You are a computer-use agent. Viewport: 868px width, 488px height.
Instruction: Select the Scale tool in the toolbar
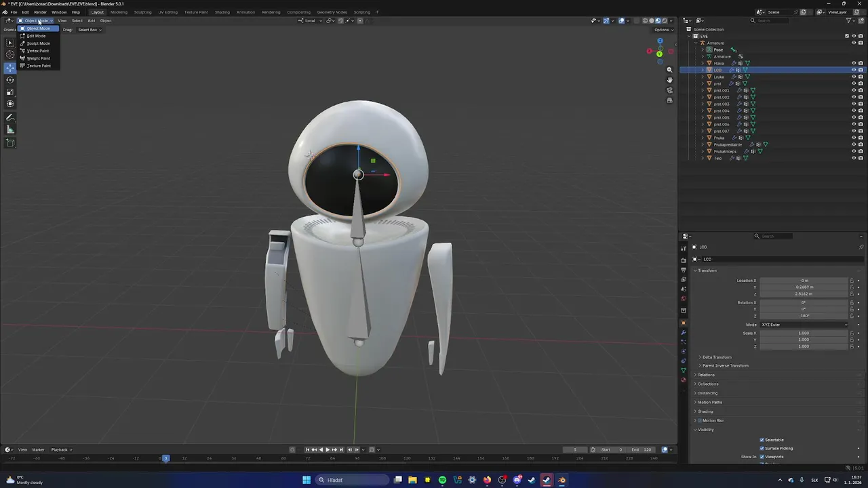tap(10, 91)
